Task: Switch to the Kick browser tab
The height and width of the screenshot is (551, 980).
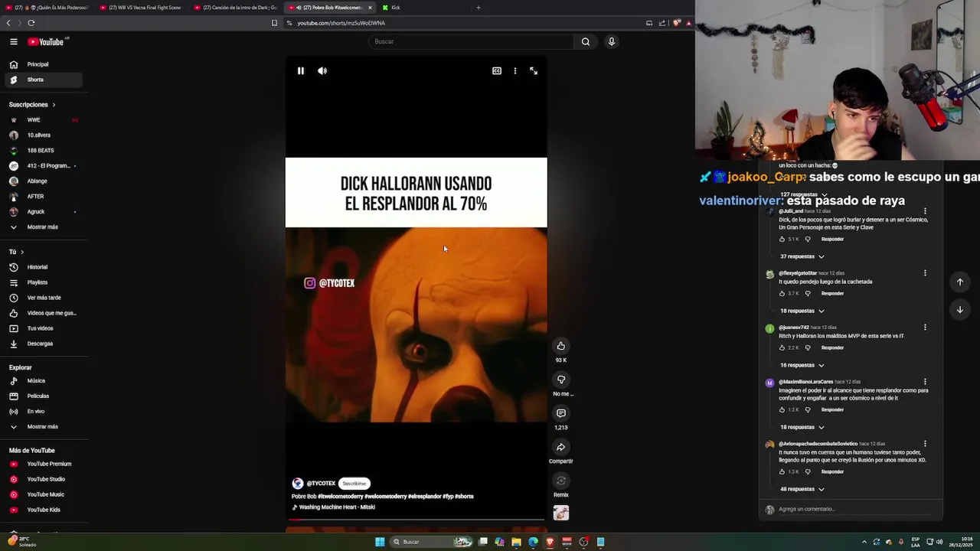Action: 421,8
